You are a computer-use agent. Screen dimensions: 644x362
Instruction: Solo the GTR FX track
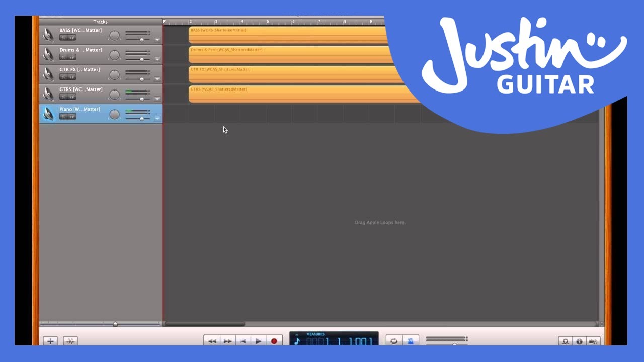click(72, 77)
